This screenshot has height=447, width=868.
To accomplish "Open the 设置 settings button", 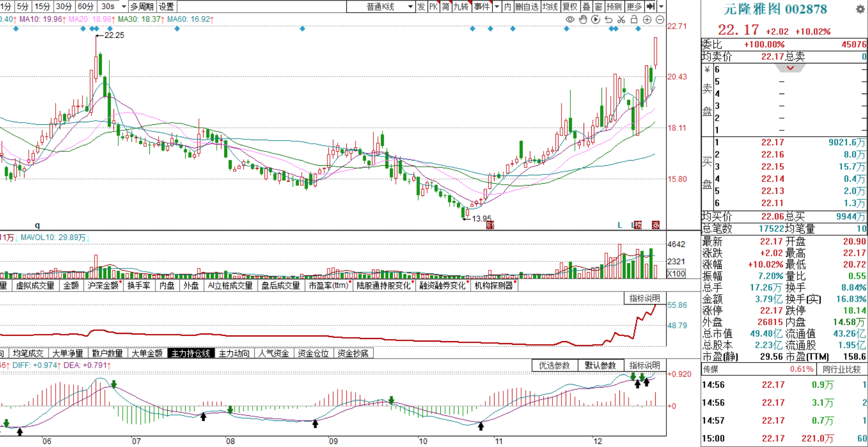I will click(x=166, y=6).
